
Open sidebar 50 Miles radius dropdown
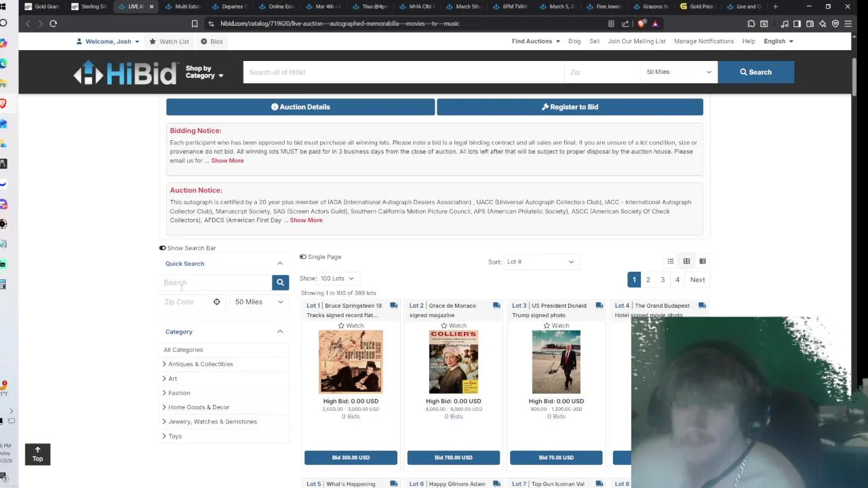259,302
